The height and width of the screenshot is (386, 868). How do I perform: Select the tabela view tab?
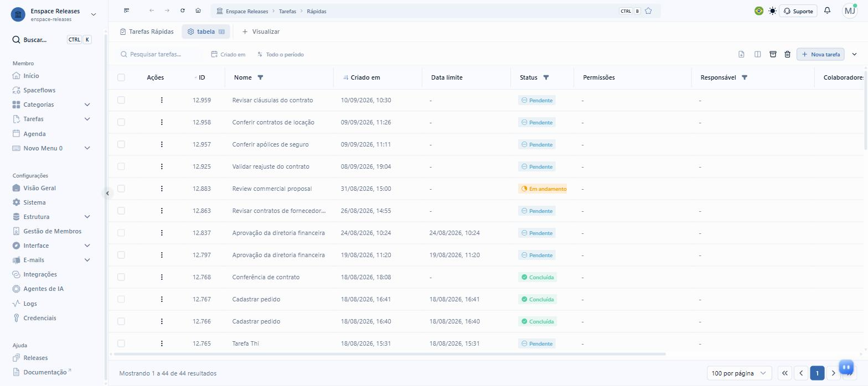click(206, 32)
